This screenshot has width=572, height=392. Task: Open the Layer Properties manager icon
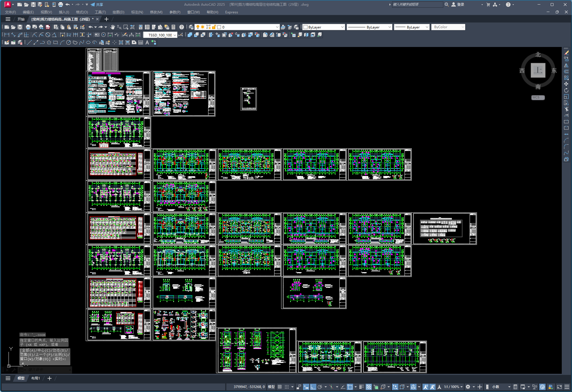click(191, 27)
